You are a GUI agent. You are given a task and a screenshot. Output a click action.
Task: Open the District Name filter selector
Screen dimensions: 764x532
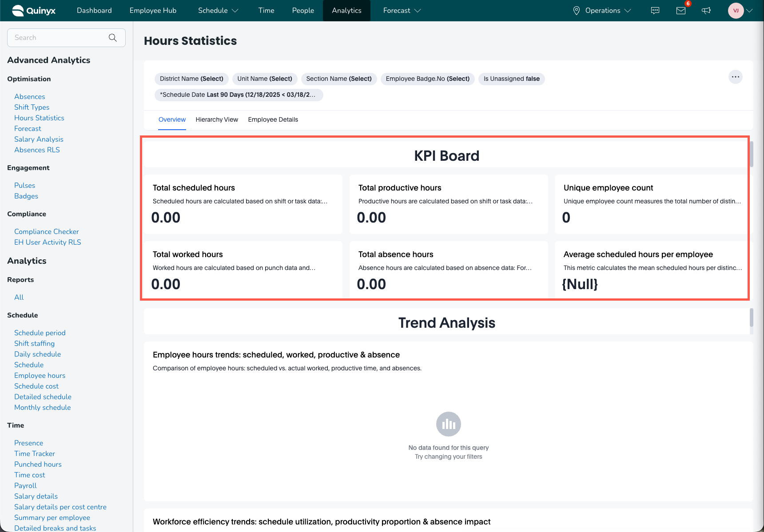point(191,79)
